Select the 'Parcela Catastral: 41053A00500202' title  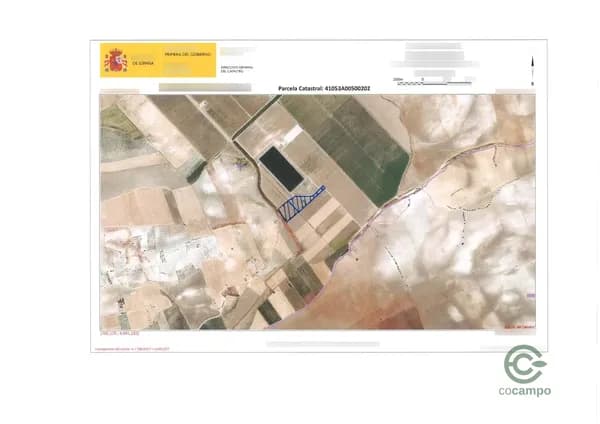[324, 88]
